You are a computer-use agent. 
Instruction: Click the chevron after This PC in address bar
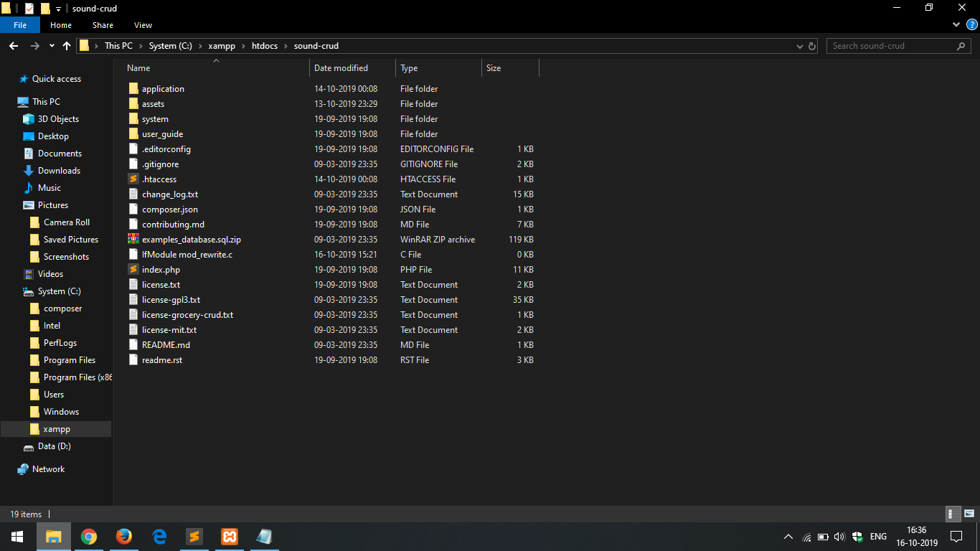[141, 46]
